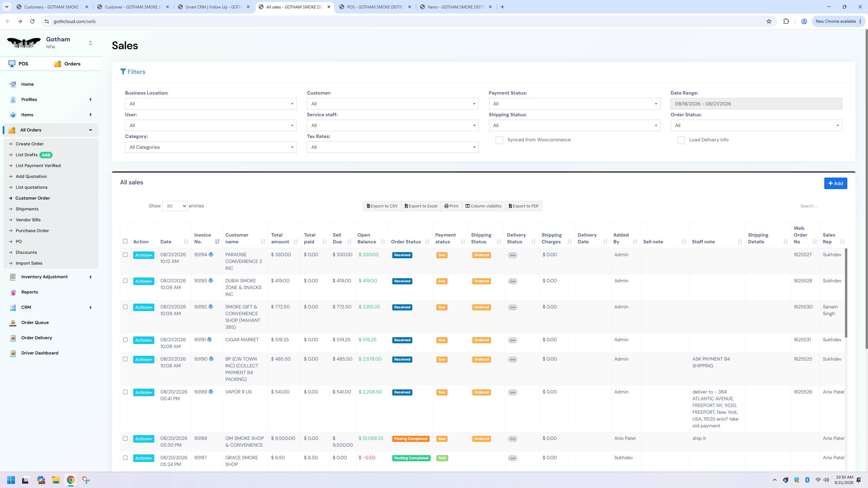Click Export to Excel button

tap(421, 206)
